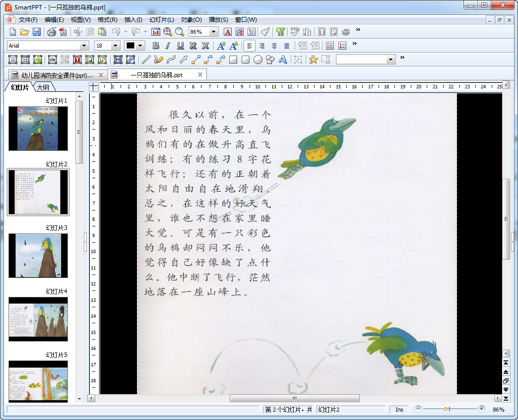This screenshot has height=420, width=518.
Task: Click the yellow star animation icon
Action: 313,60
